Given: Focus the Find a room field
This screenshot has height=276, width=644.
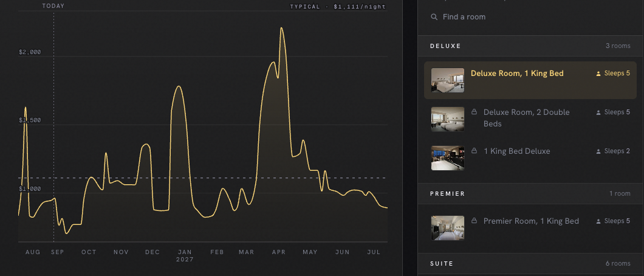Looking at the screenshot, I should [x=530, y=17].
